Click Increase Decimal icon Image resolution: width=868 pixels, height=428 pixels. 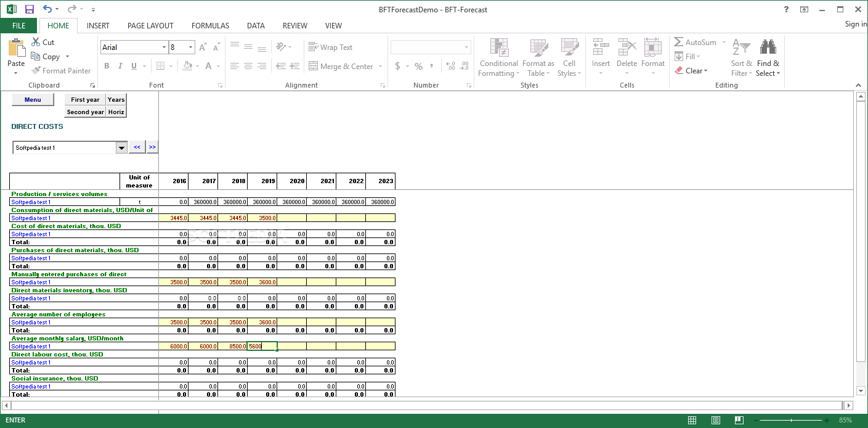point(450,66)
